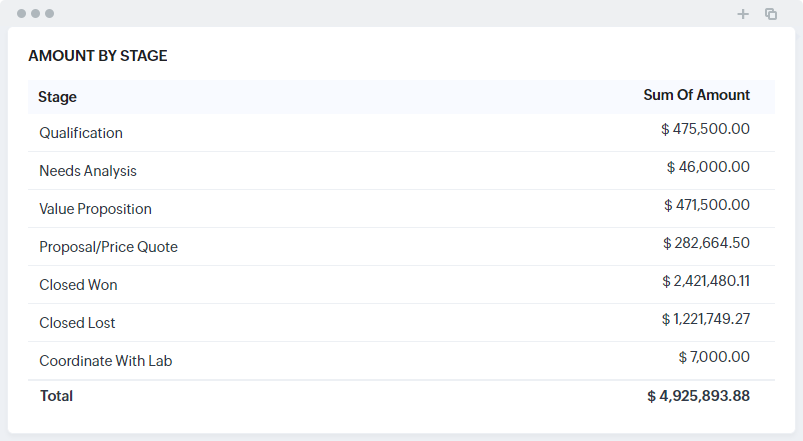803x441 pixels.
Task: Select the Closed Won stage
Action: (x=78, y=285)
